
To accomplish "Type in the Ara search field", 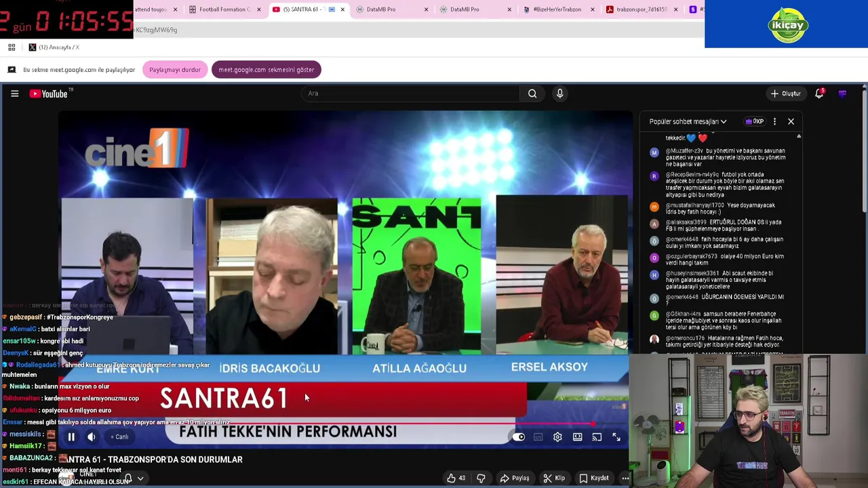I will (x=410, y=94).
